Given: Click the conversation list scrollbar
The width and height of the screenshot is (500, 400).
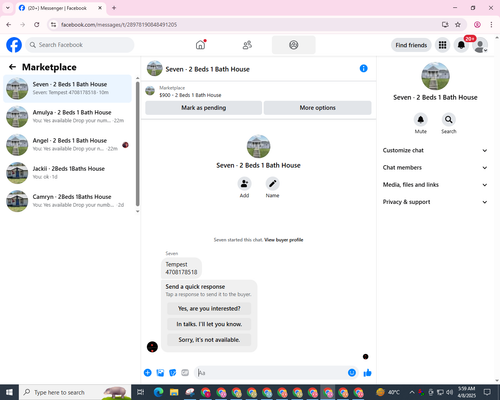Looking at the screenshot, I should click(137, 143).
